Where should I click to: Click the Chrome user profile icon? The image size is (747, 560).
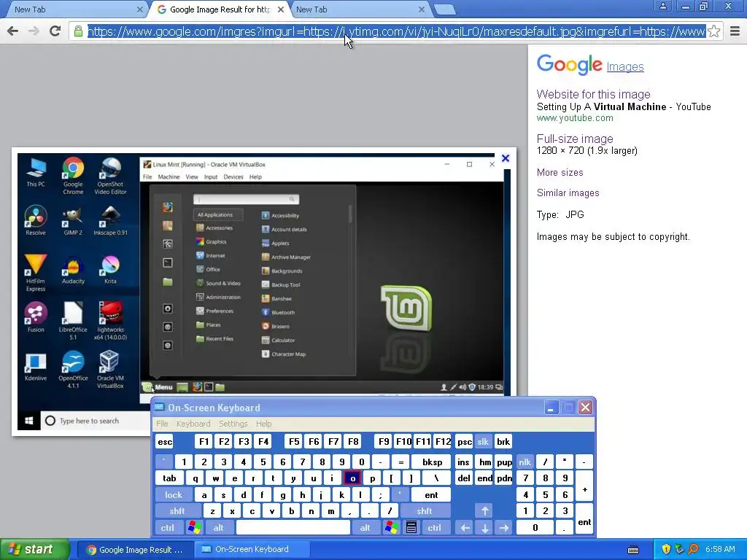pos(662,7)
